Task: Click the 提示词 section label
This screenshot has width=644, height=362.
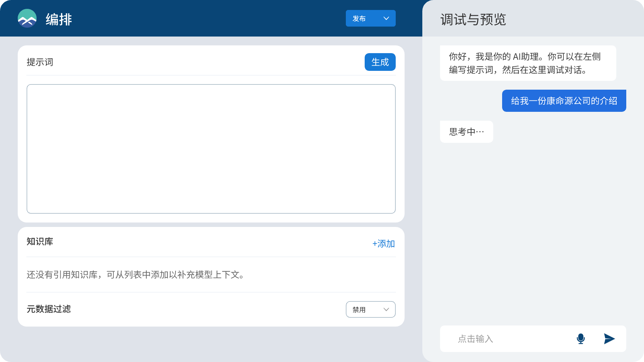Action: 40,62
